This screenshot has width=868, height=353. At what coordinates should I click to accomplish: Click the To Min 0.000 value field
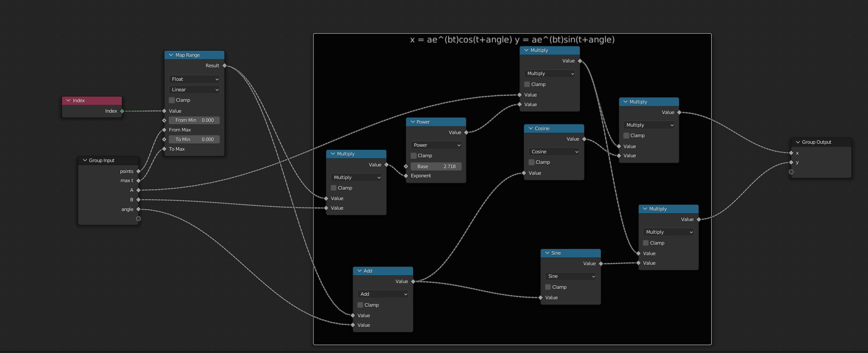coord(194,139)
